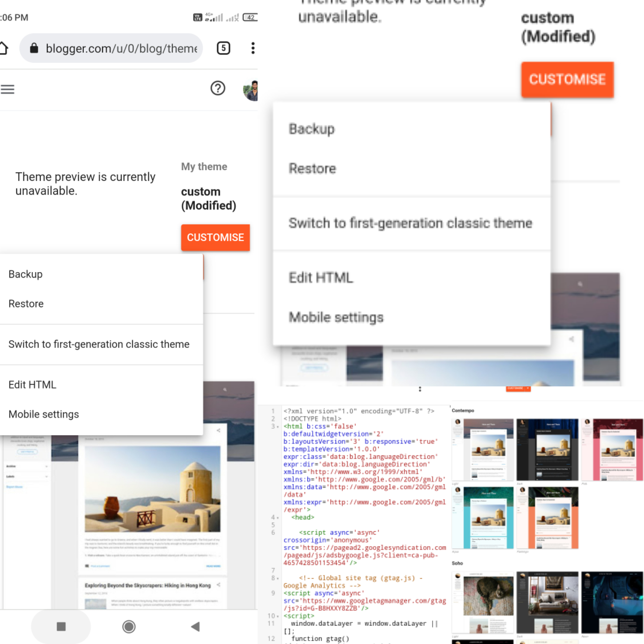Tap the Android recent-apps square button
The image size is (644, 644).
pyautogui.click(x=61, y=626)
